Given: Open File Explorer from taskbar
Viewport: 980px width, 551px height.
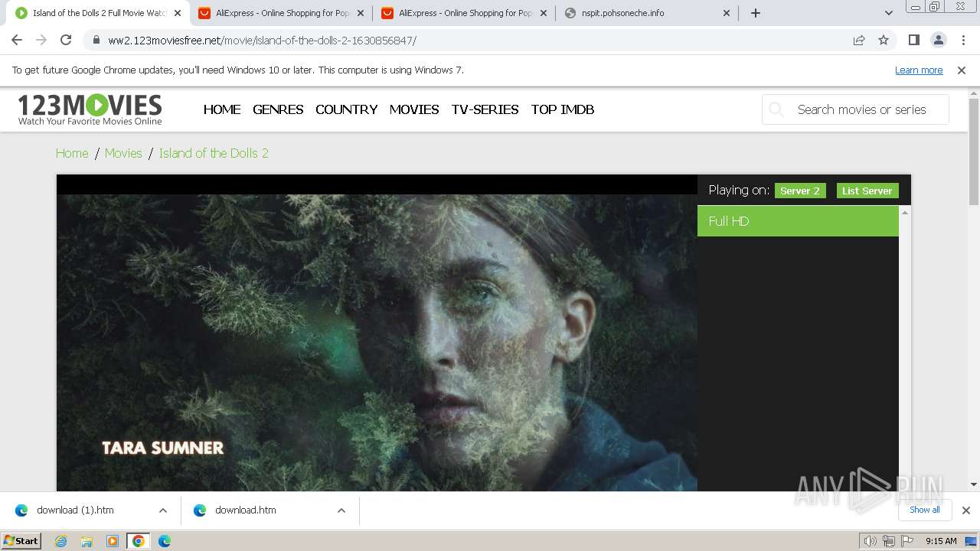Looking at the screenshot, I should (x=87, y=541).
